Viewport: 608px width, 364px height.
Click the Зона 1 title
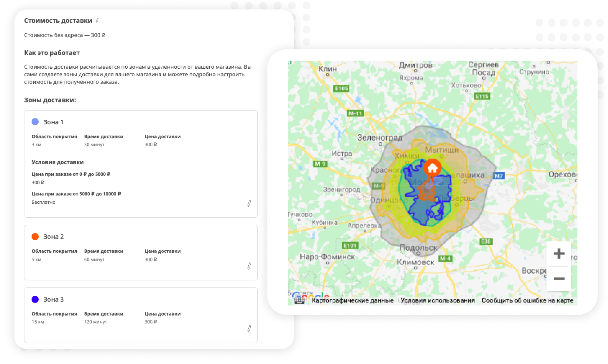(x=53, y=122)
